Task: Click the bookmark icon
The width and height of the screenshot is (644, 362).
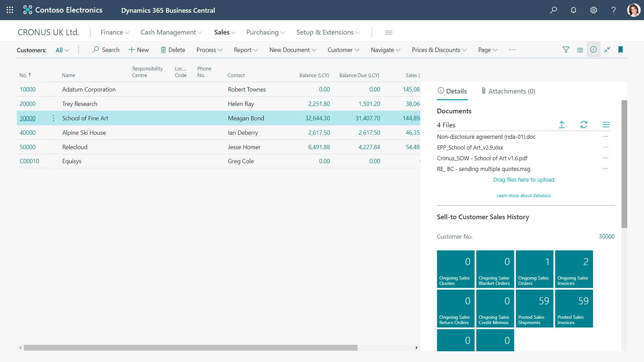Action: coord(621,50)
